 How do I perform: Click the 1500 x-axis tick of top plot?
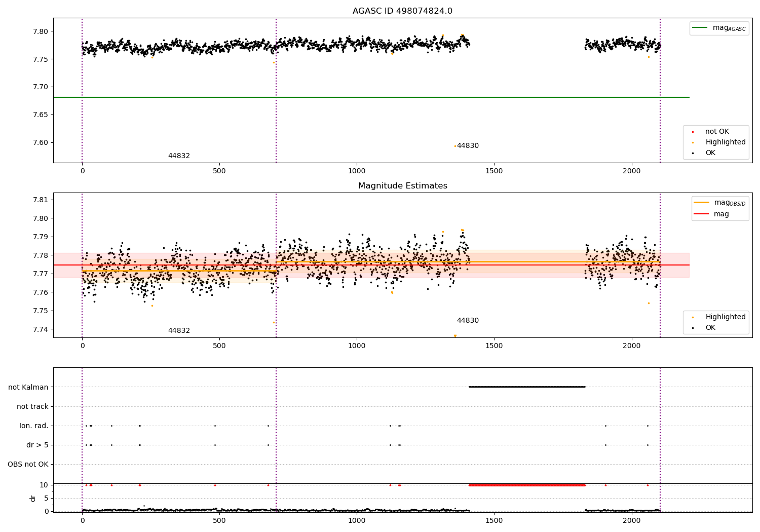[x=494, y=171]
